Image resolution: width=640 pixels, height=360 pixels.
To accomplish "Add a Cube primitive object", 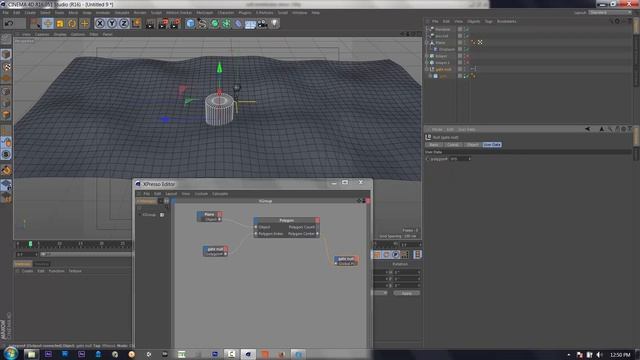I will [190, 24].
